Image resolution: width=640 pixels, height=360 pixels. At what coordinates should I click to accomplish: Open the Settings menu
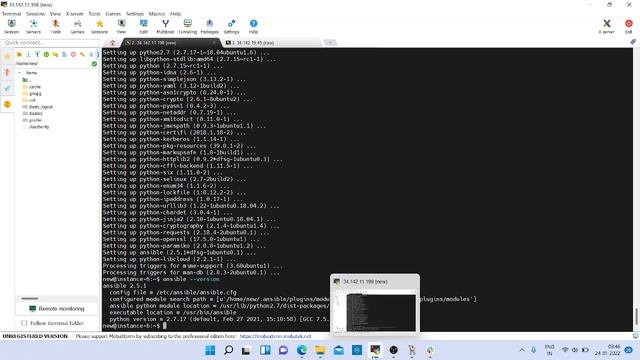pyautogui.click(x=135, y=13)
